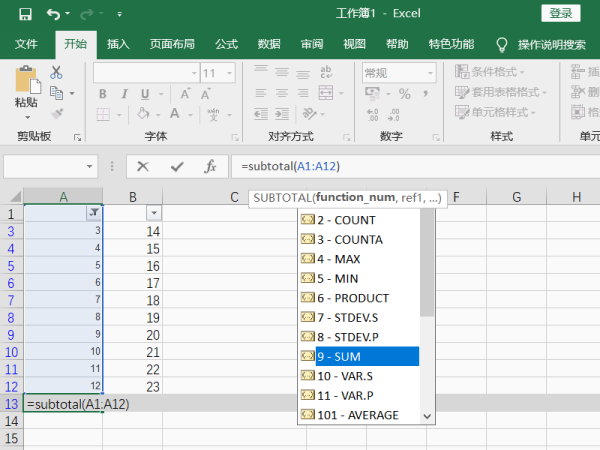Toggle Italic formatting button
Screen dimensions: 600x450
[122, 94]
